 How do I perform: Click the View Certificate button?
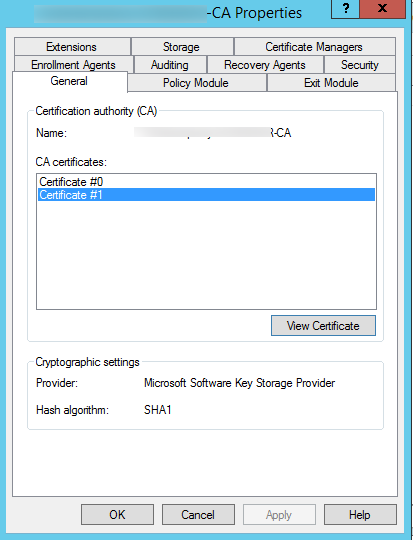[x=323, y=325]
